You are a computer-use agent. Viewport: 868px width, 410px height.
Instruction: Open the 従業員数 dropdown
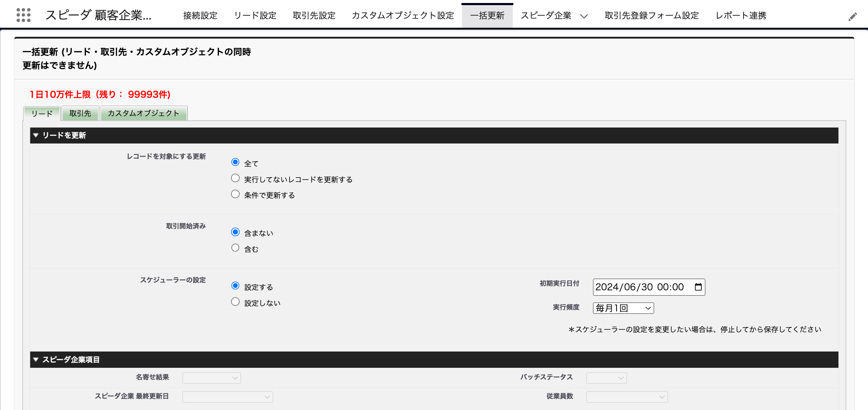pos(627,396)
